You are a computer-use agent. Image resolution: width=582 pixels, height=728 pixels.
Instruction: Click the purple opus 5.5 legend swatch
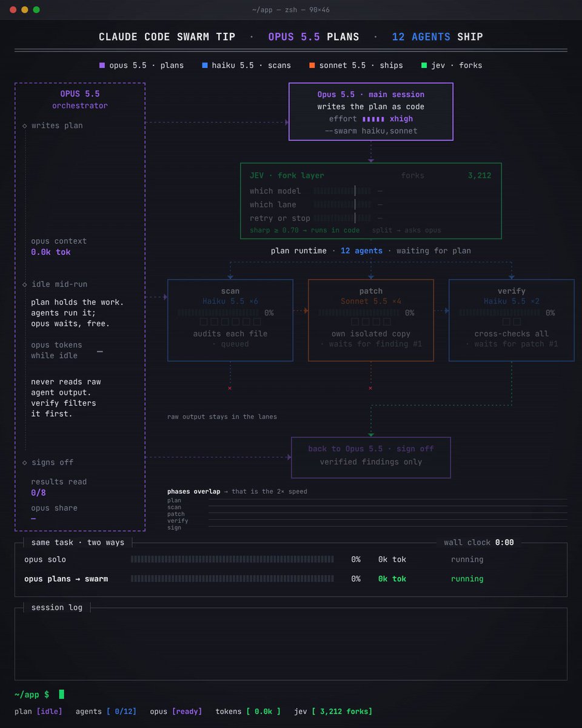coord(102,65)
